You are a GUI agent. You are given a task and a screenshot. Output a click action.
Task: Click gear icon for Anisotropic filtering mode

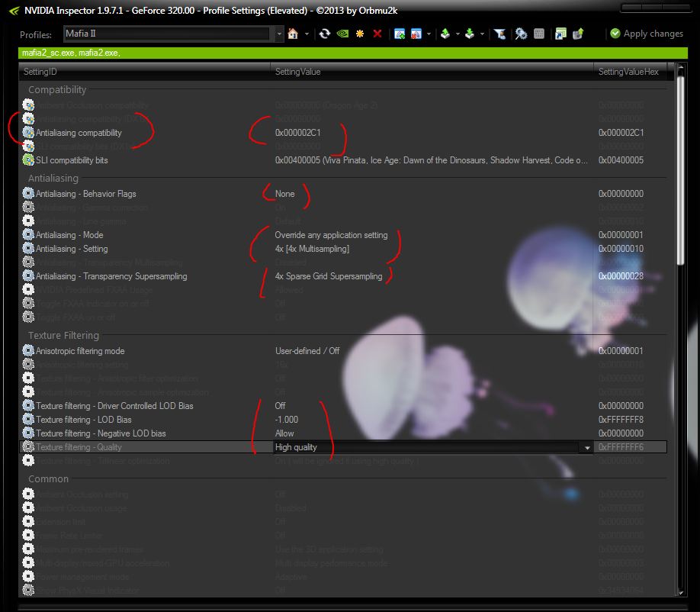coord(28,351)
